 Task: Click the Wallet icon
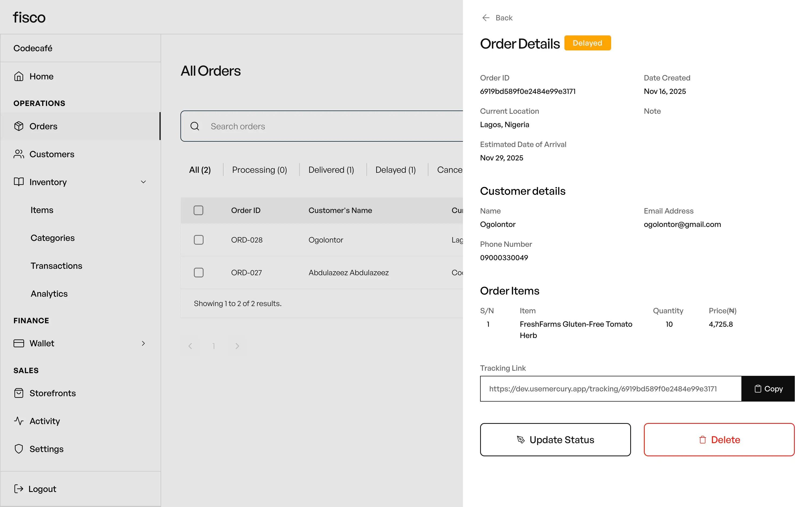pyautogui.click(x=19, y=343)
